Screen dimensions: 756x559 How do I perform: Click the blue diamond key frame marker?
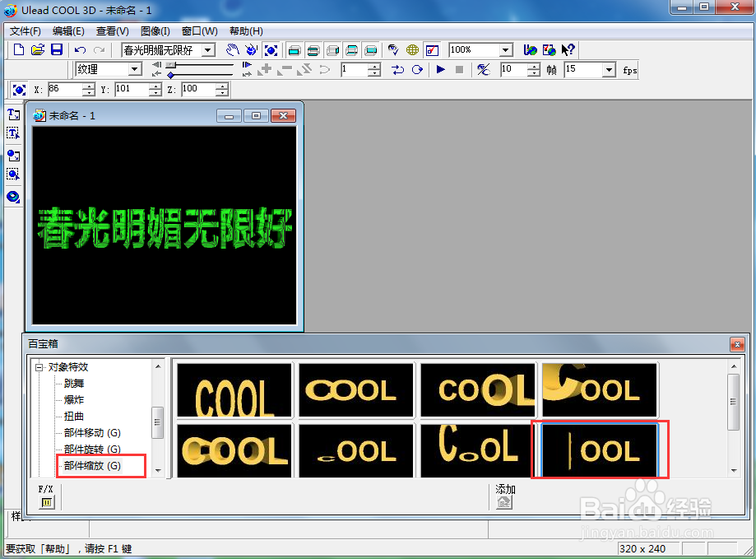tap(170, 75)
